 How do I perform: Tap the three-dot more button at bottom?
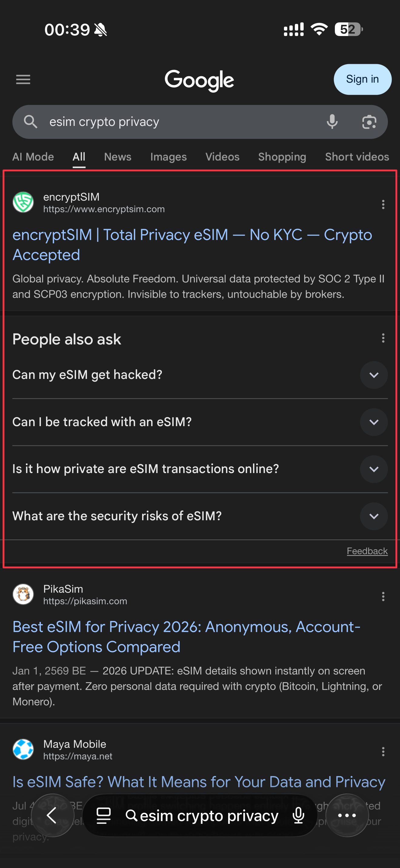(x=347, y=815)
